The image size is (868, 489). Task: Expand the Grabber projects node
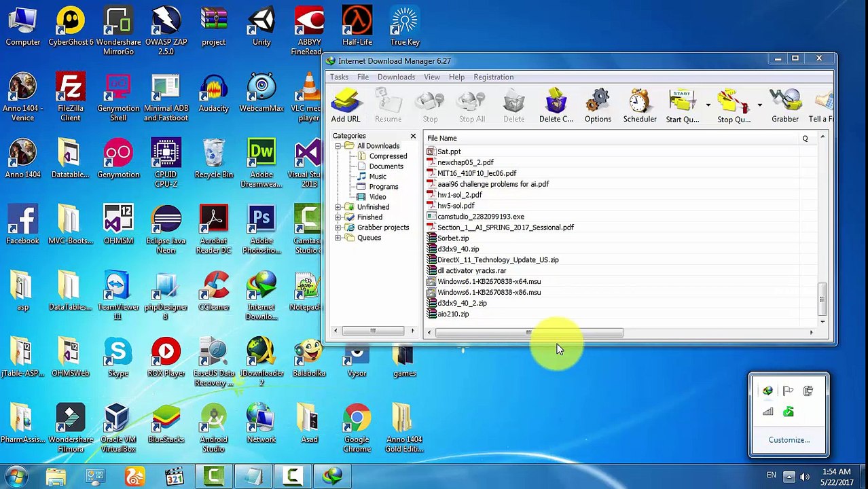[x=338, y=228]
